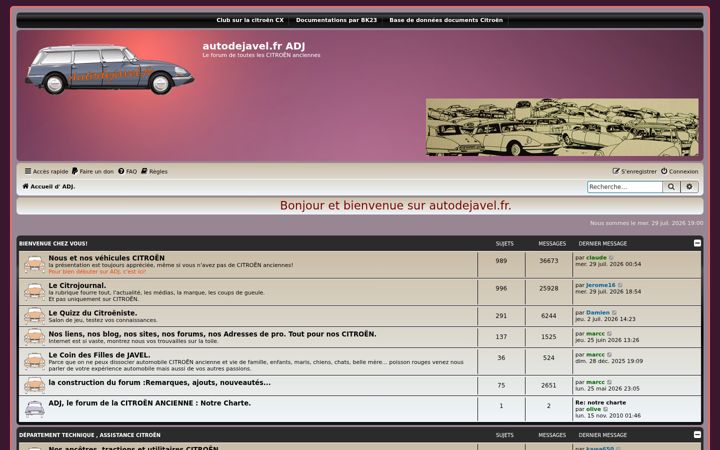The height and width of the screenshot is (450, 720).
Task: Open Nos liens, nos blog, nos sites forum
Action: click(x=212, y=334)
